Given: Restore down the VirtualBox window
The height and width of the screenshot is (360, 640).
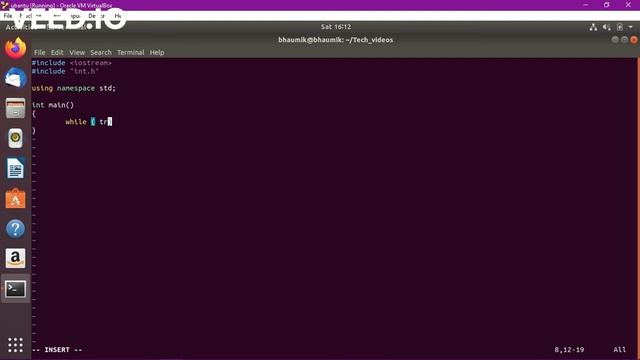Looking at the screenshot, I should (607, 5).
